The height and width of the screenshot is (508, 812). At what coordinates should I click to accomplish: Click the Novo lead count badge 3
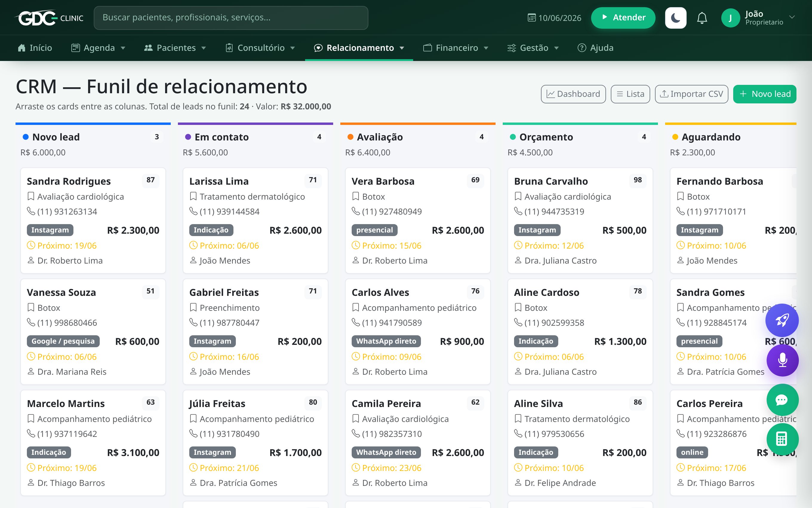coord(157,137)
